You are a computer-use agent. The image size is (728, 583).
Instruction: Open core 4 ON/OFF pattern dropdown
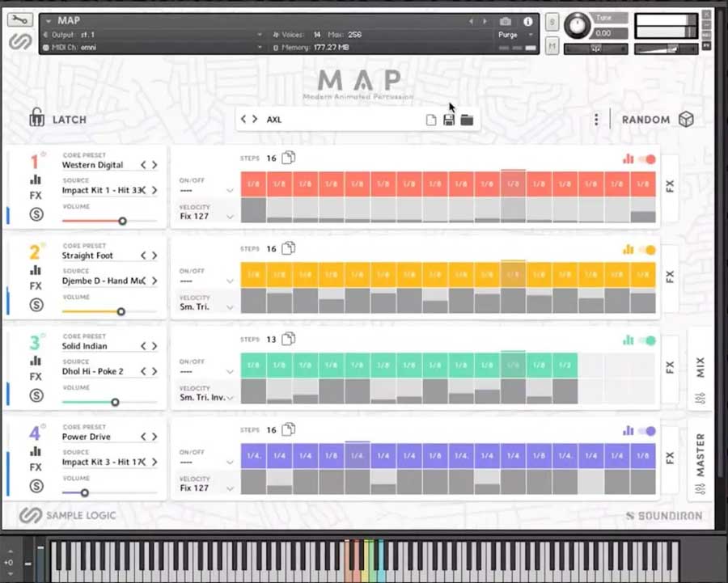coord(206,462)
